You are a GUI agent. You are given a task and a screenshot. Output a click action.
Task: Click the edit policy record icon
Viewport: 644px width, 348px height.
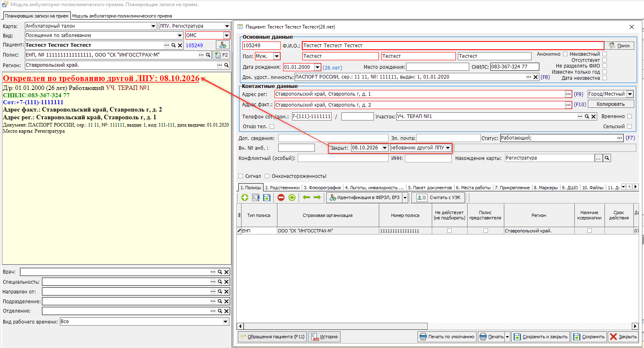point(256,197)
